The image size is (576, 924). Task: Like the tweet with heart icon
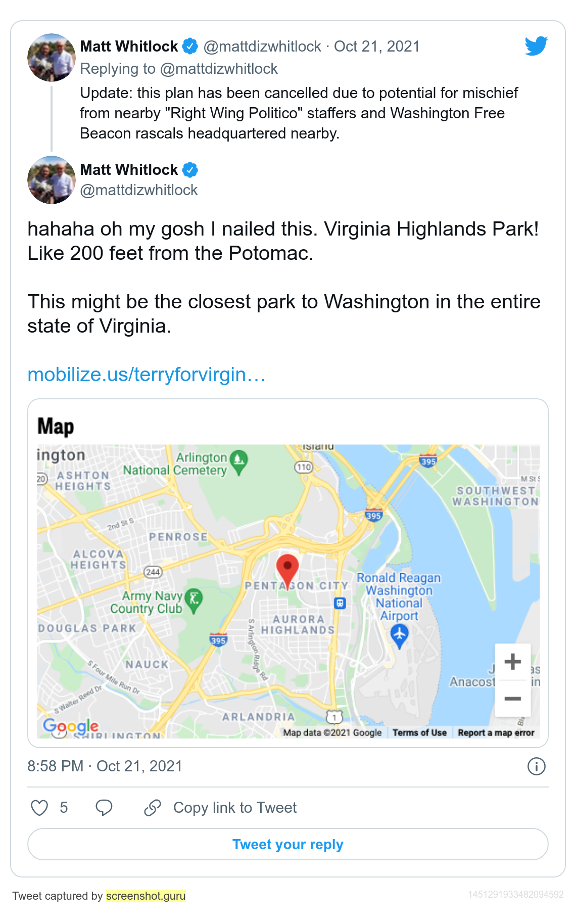pos(39,808)
